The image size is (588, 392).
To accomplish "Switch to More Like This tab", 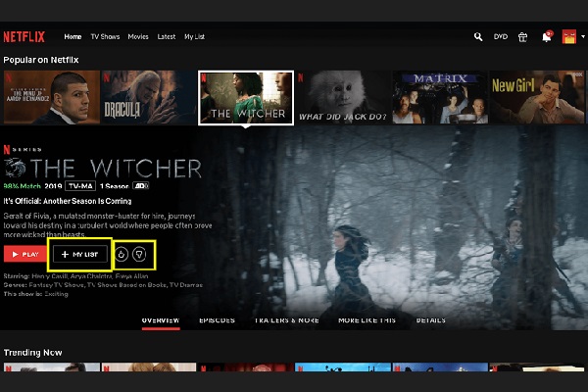I will 367,320.
